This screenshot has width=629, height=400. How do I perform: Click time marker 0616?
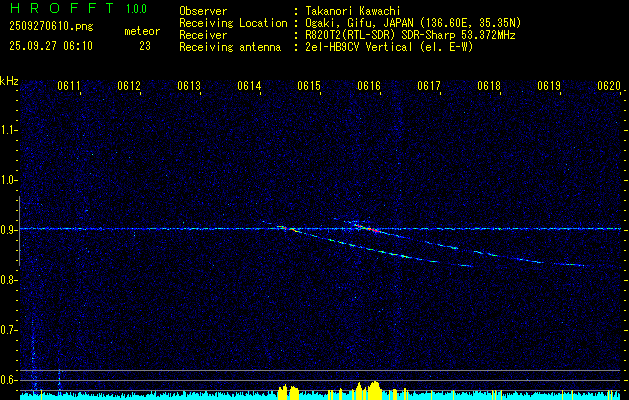click(369, 85)
